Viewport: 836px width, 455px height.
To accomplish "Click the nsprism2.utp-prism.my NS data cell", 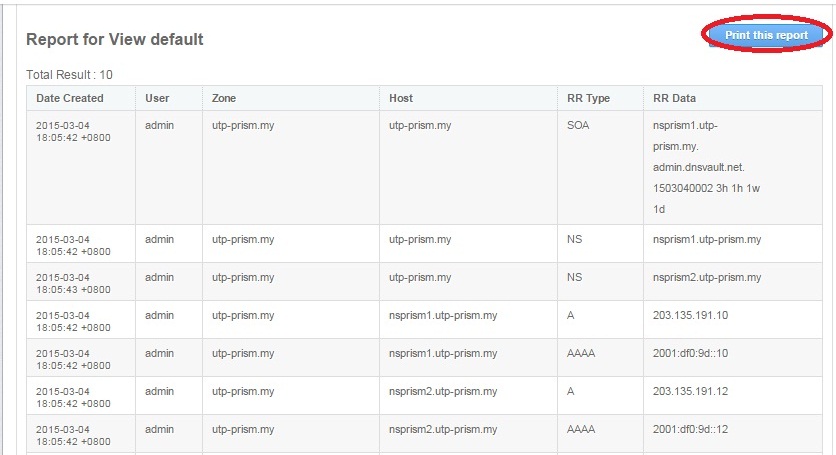I will pos(706,277).
